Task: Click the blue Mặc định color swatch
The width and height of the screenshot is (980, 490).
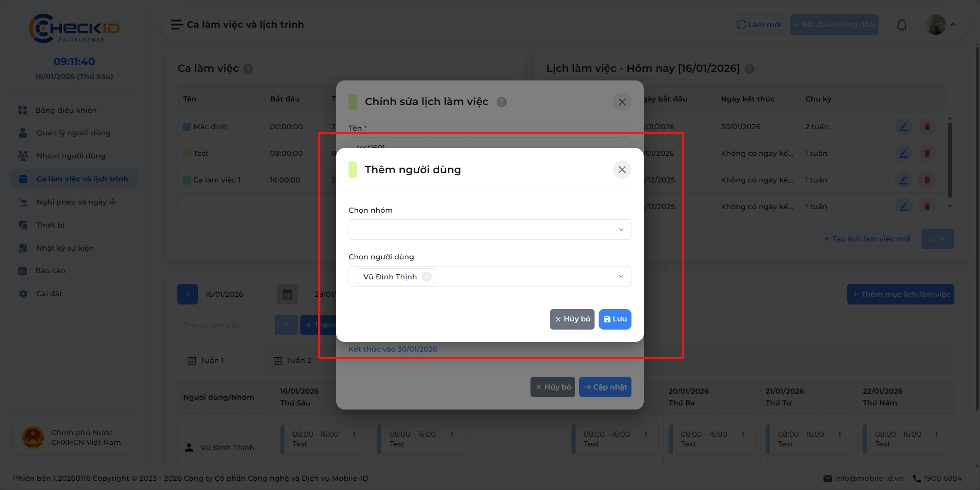Action: (x=187, y=127)
